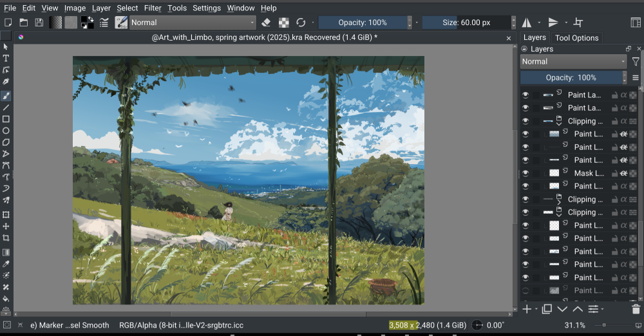The image size is (644, 336).
Task: Open the File menu
Action: tap(10, 8)
